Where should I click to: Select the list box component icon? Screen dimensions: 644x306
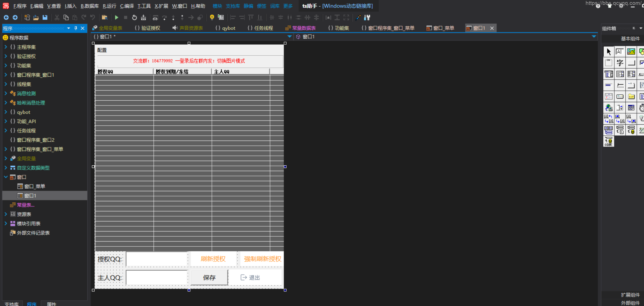tap(620, 74)
